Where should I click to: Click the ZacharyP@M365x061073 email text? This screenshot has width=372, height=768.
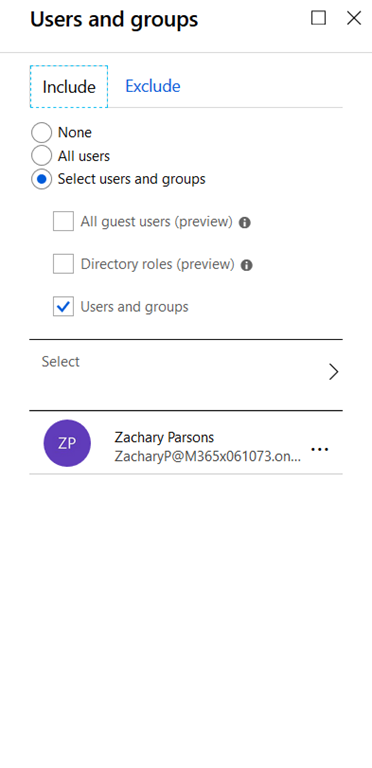click(208, 456)
